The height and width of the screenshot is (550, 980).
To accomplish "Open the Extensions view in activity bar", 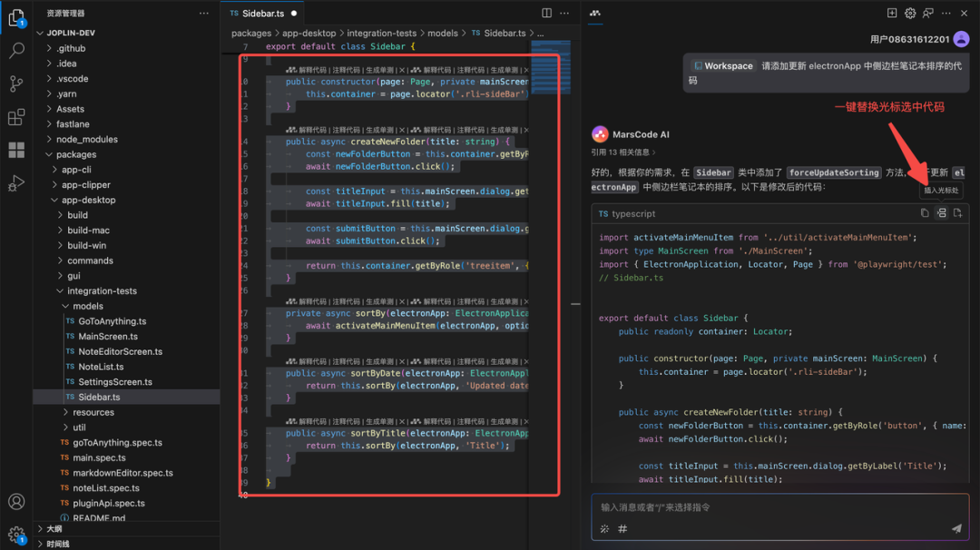I will 16,118.
